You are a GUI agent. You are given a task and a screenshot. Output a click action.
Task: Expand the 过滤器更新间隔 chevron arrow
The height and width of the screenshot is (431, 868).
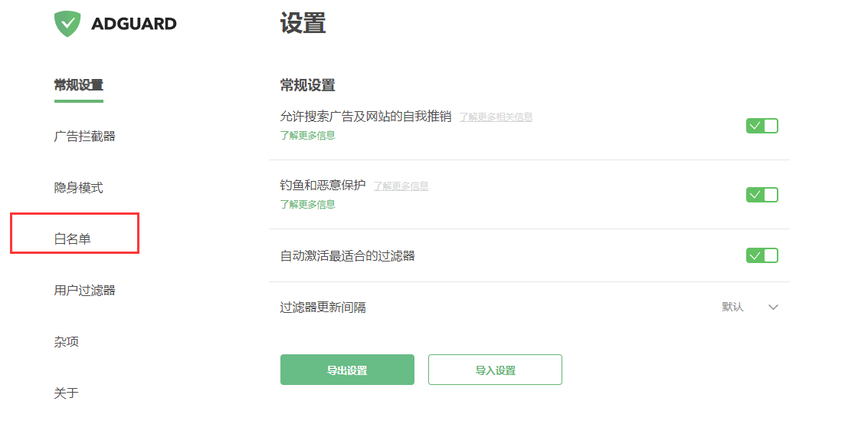point(773,308)
